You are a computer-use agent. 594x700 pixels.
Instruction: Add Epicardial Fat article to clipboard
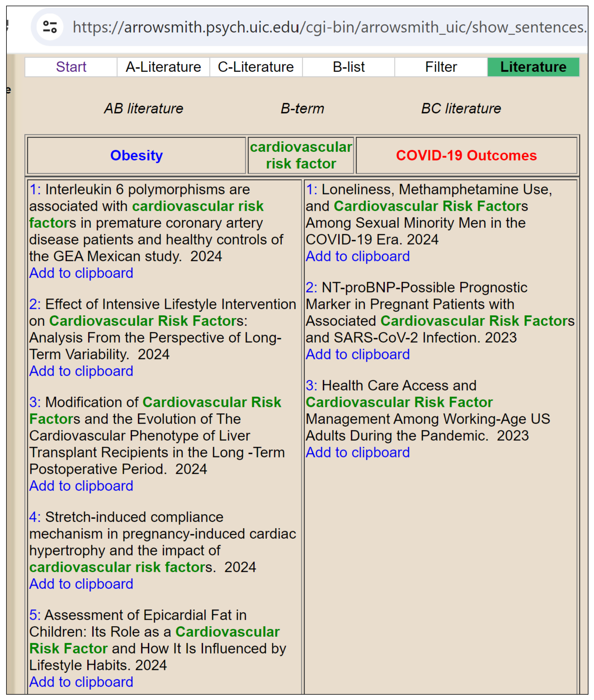pos(81,682)
